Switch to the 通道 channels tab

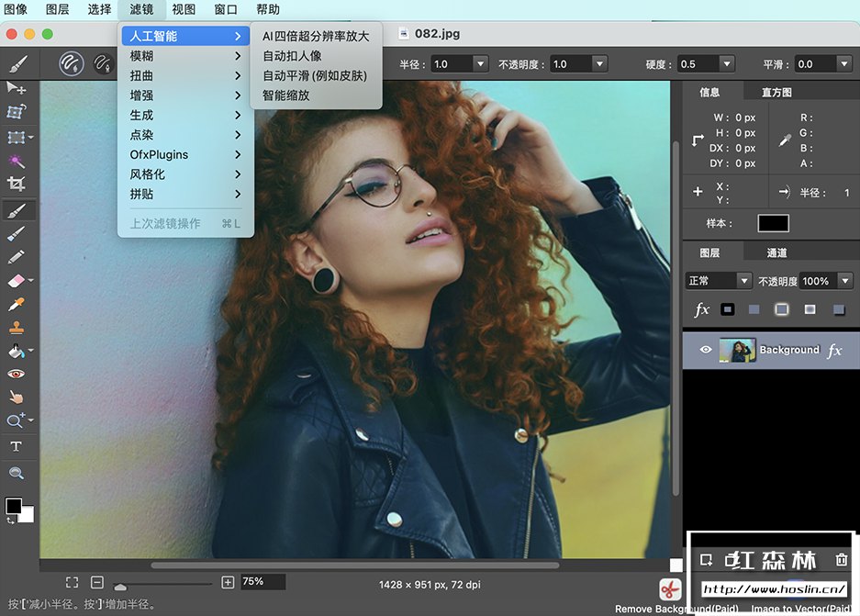(776, 252)
